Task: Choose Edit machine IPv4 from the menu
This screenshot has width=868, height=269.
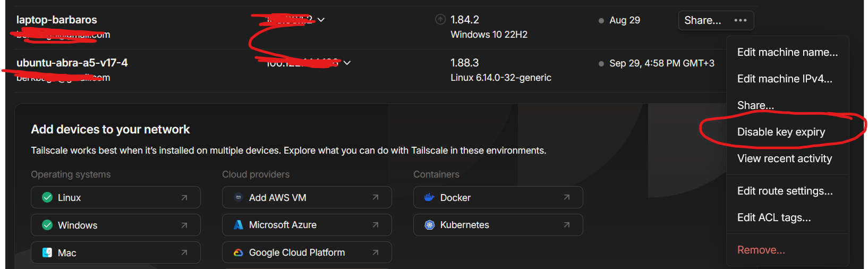Action: [x=787, y=79]
